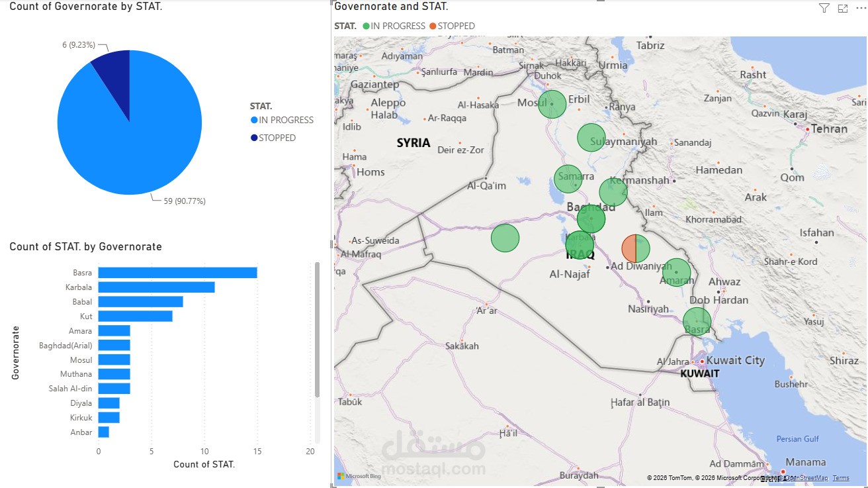Select the short Anbar bar

coord(104,432)
